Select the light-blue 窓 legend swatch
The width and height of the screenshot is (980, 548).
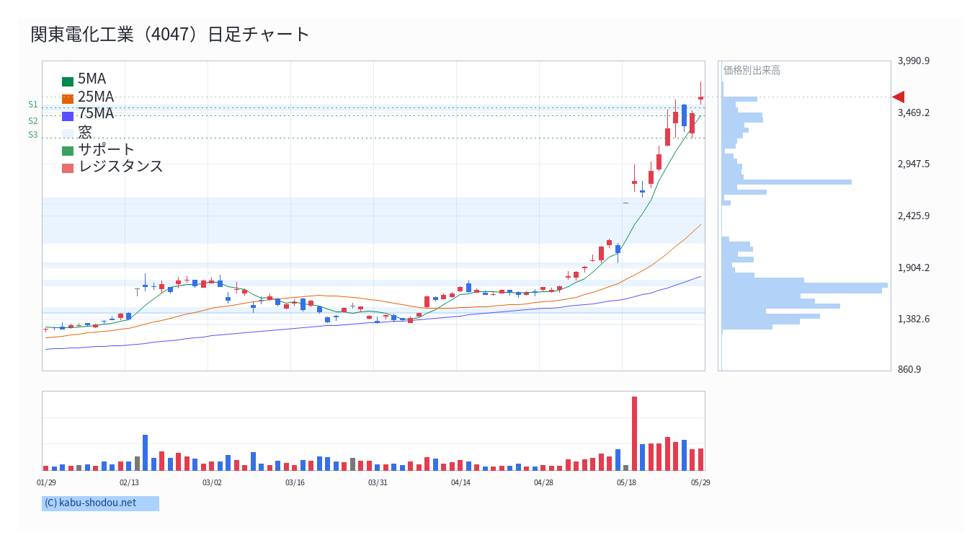pos(68,133)
